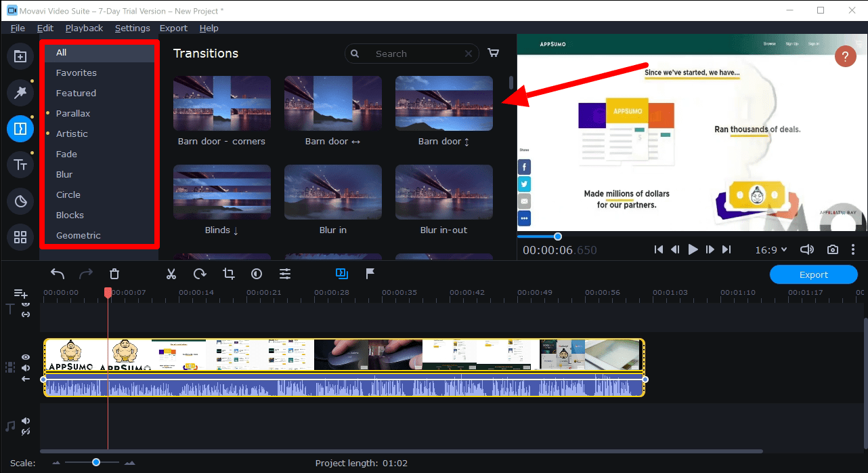Open the Settings menu

click(x=132, y=28)
